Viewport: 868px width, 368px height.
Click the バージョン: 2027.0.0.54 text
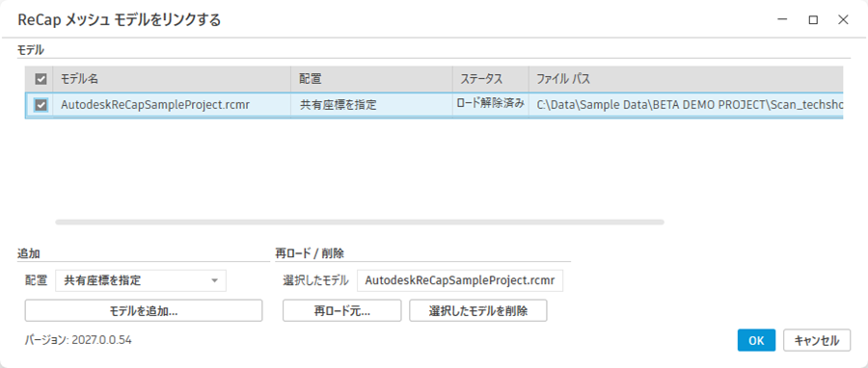click(78, 340)
